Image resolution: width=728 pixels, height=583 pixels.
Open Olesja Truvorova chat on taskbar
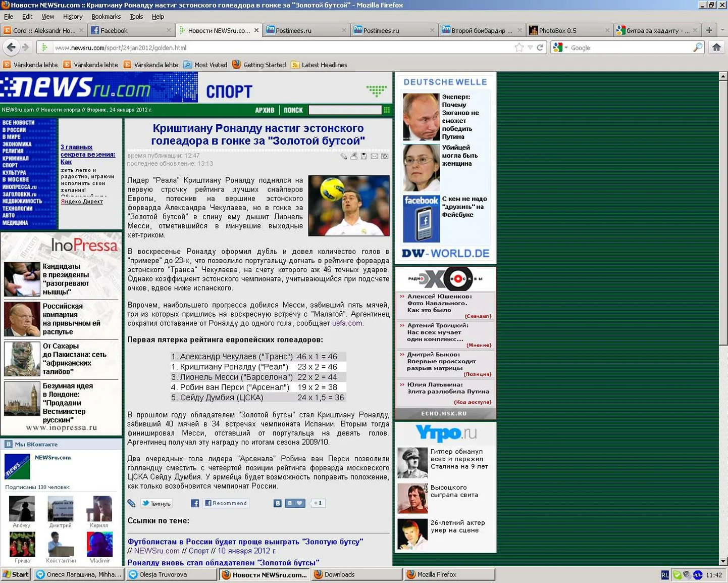[171, 574]
